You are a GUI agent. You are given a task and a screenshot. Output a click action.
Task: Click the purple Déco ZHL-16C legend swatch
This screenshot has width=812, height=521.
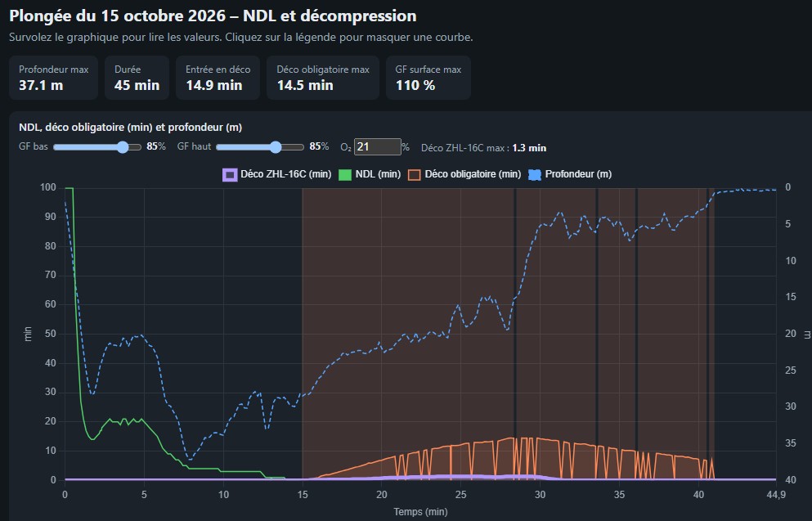point(230,174)
